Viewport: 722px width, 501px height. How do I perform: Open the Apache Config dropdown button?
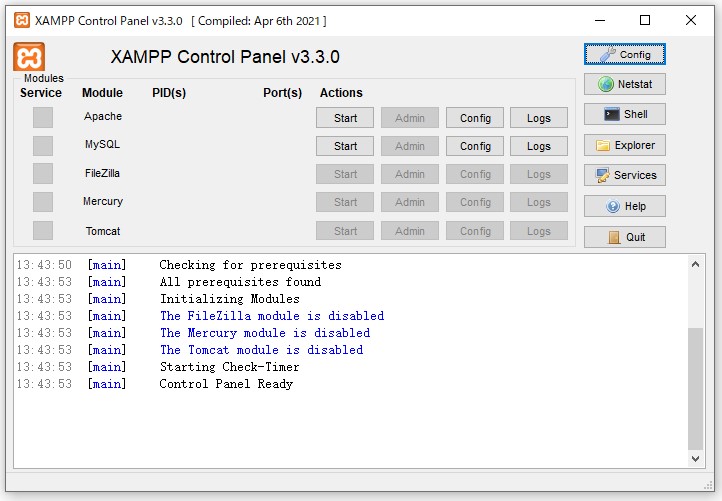475,118
